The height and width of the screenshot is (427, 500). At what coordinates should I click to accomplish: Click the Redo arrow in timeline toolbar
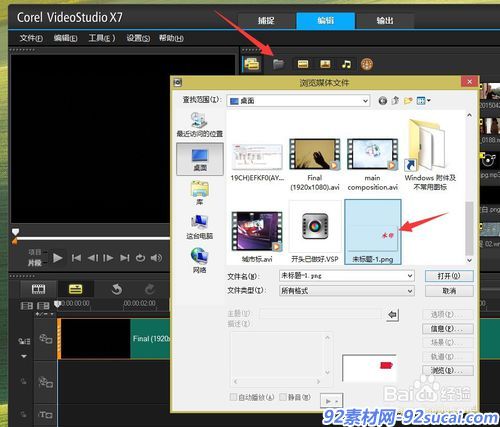[150, 289]
